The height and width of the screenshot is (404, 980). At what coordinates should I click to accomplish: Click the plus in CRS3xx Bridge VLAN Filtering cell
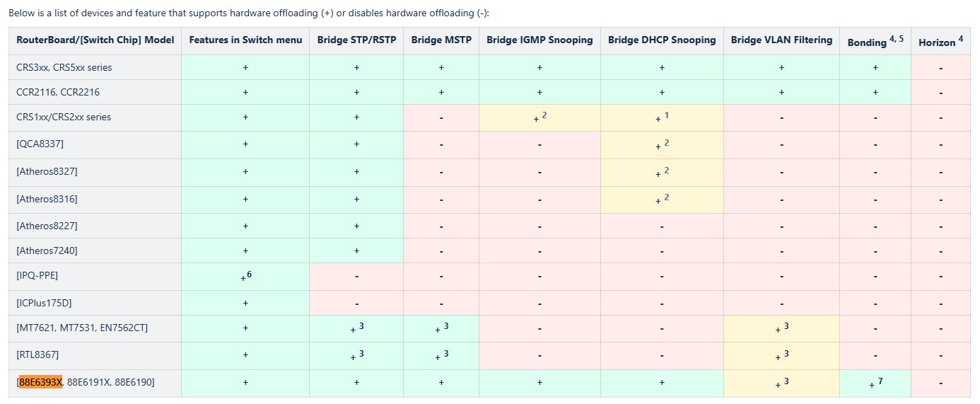pos(781,68)
